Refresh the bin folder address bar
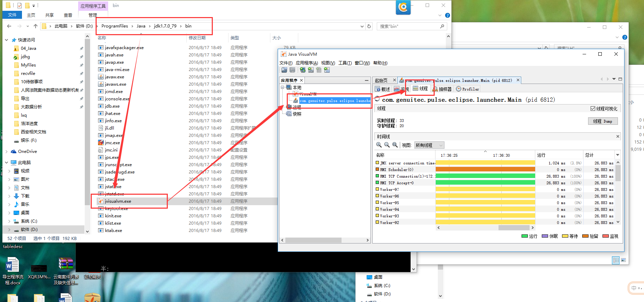The image size is (644, 302). coord(369,26)
